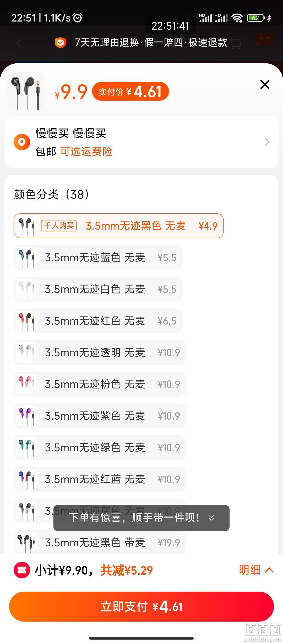View the black earphone product thumbnail

26,91
